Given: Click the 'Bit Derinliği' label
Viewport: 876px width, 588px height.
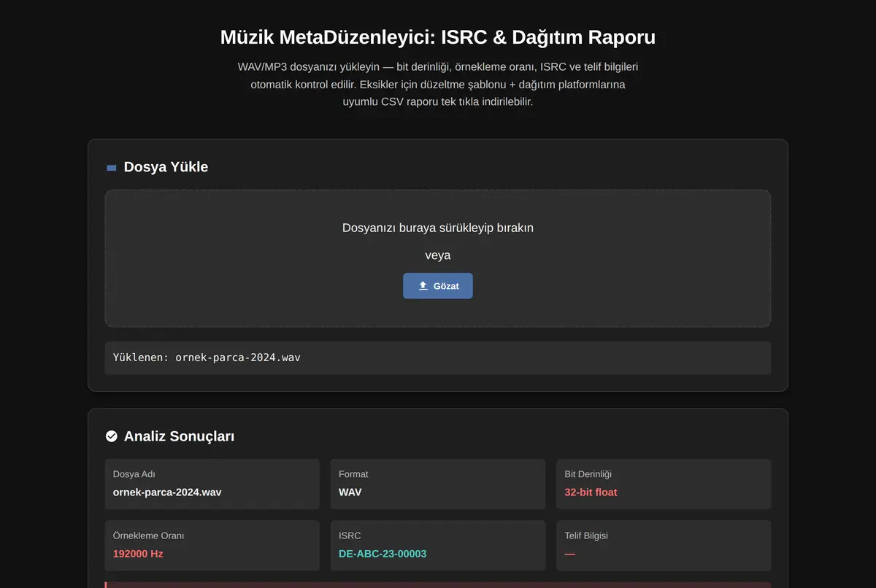Looking at the screenshot, I should coord(590,474).
